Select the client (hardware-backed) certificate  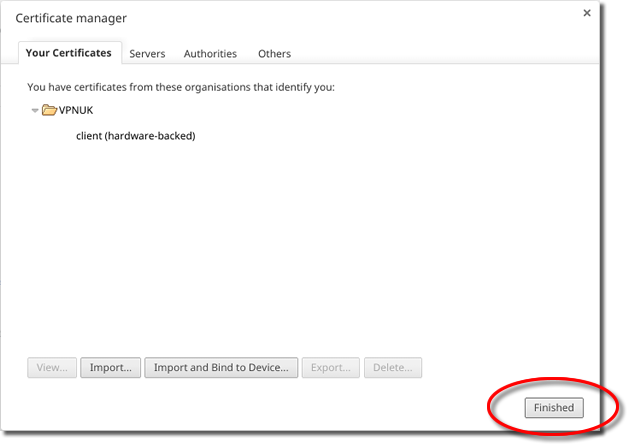135,136
